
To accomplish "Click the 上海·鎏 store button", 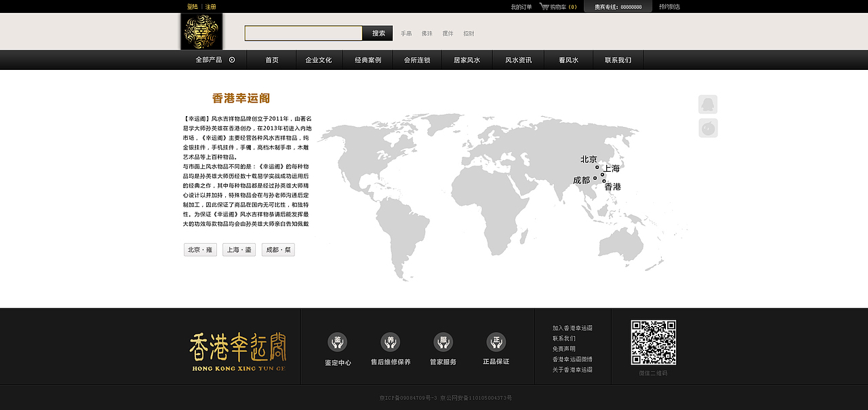I will [239, 250].
